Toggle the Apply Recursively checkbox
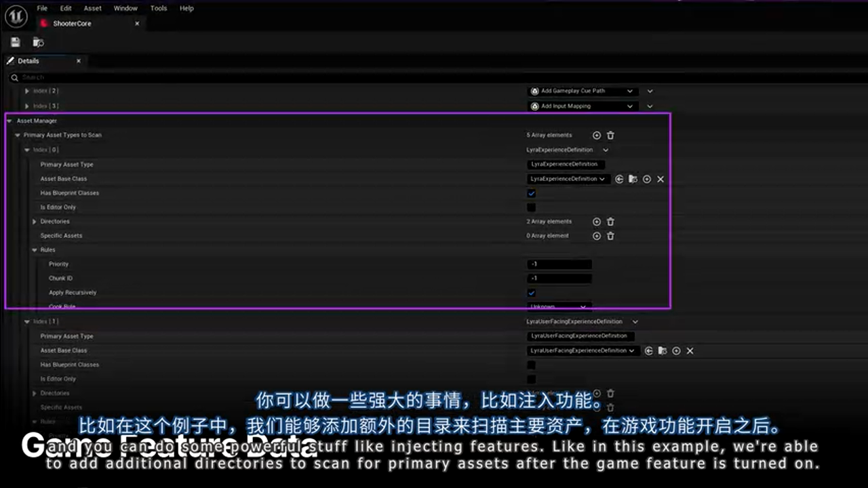 531,293
